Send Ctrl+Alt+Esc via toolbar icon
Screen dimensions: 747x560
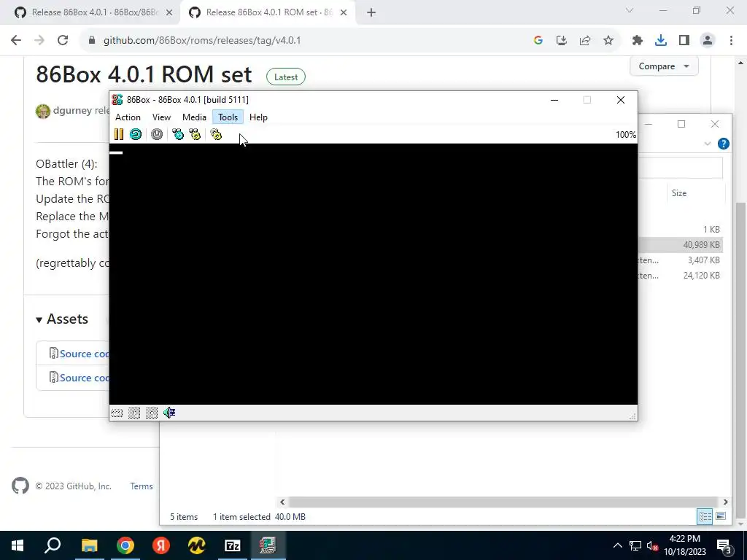(x=195, y=134)
